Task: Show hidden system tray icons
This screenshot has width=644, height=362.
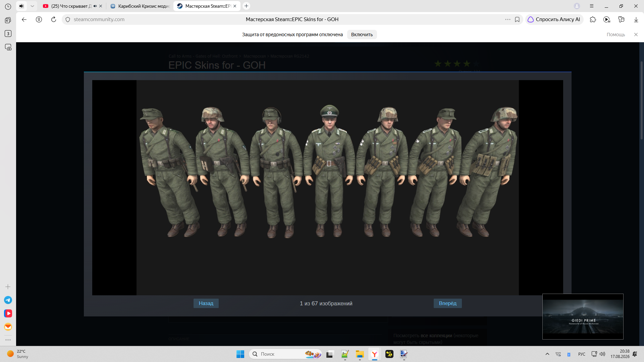Action: (x=547, y=354)
